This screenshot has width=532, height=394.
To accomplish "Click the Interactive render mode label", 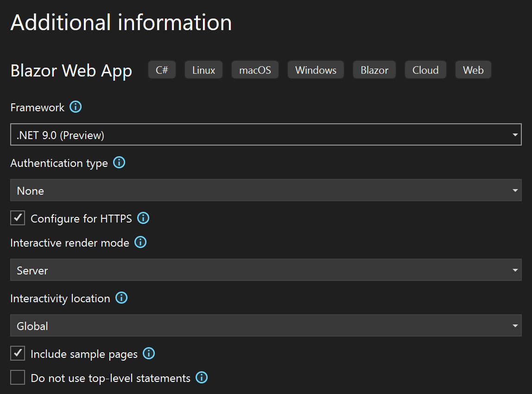I will pyautogui.click(x=70, y=243).
